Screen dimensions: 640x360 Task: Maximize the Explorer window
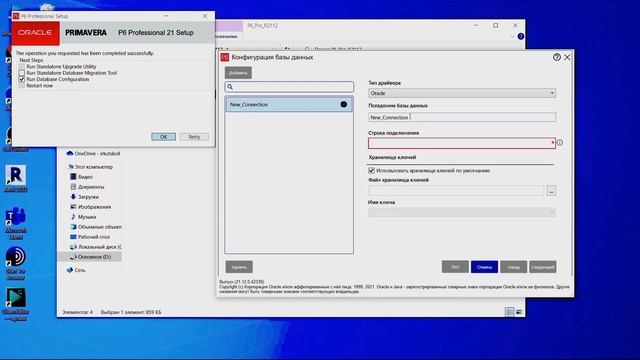pyautogui.click(x=496, y=25)
